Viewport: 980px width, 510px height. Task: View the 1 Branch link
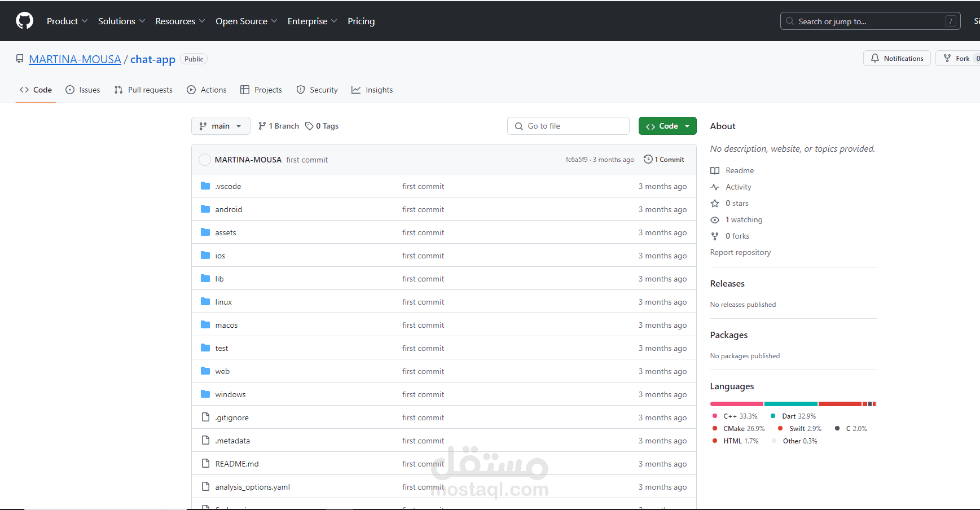[x=279, y=126]
